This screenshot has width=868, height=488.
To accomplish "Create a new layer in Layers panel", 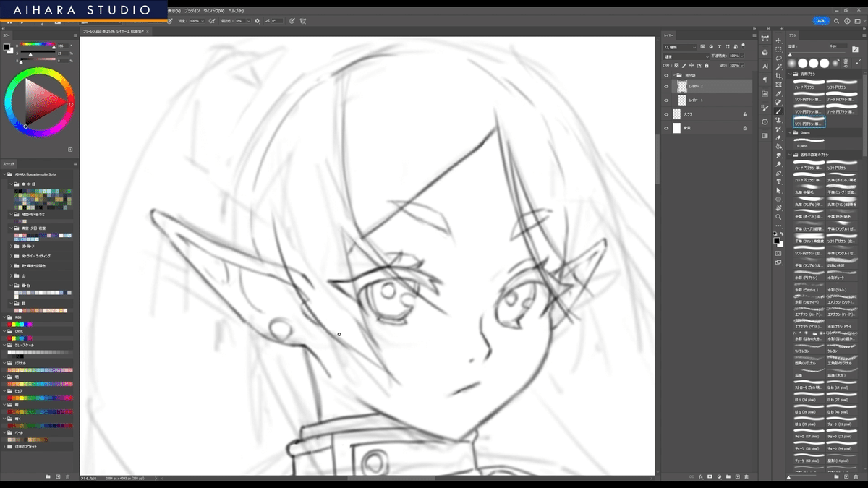I will pyautogui.click(x=737, y=476).
